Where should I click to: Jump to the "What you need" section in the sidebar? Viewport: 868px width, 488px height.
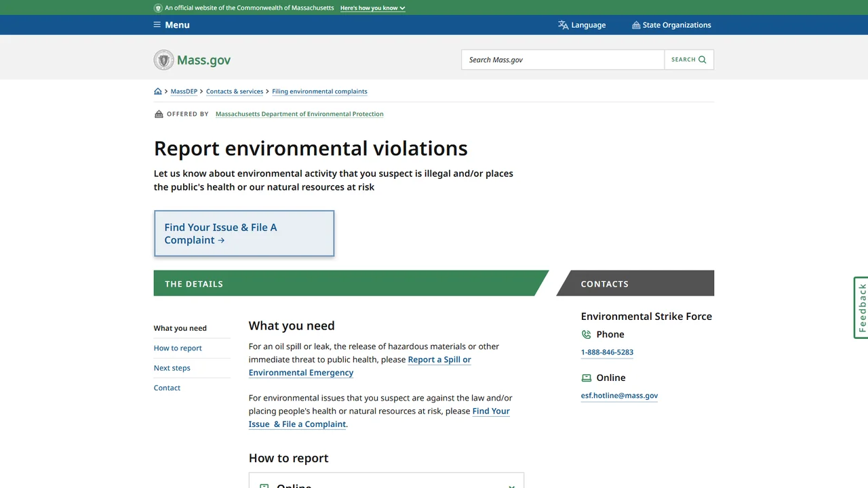click(180, 328)
